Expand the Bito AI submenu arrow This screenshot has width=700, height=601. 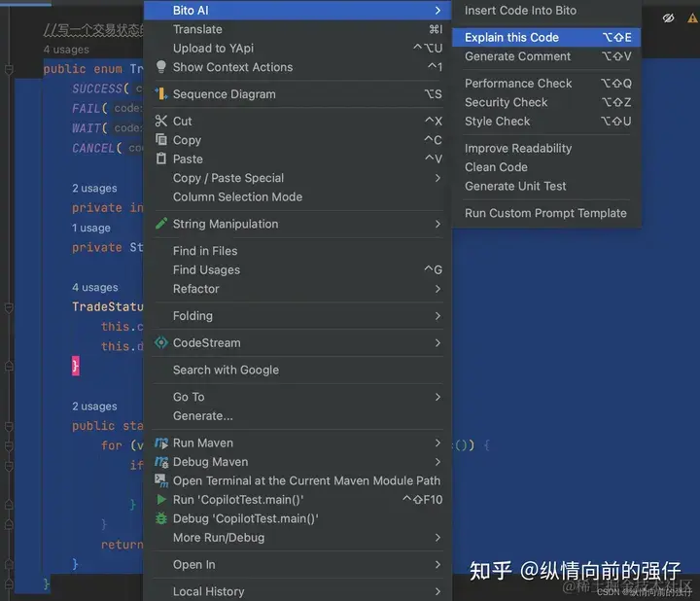point(437,11)
